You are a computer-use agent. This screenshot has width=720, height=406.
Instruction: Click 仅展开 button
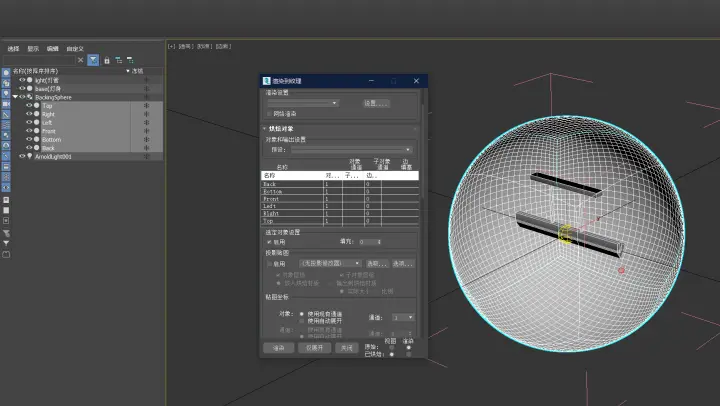coord(315,348)
